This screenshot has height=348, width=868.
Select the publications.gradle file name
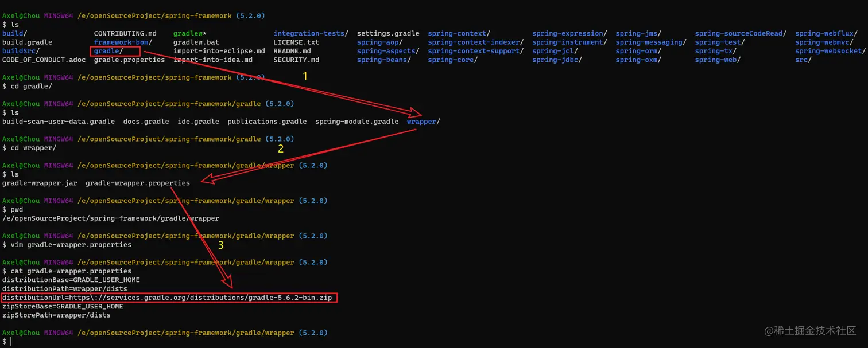pyautogui.click(x=267, y=122)
